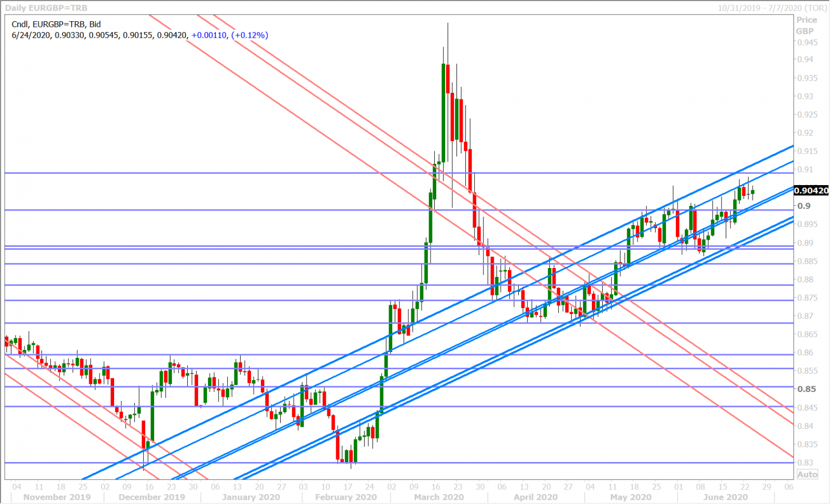Click the date range 10/31/2019 - 7/7/2020 (TOR)
This screenshot has width=830, height=504.
tap(772, 8)
